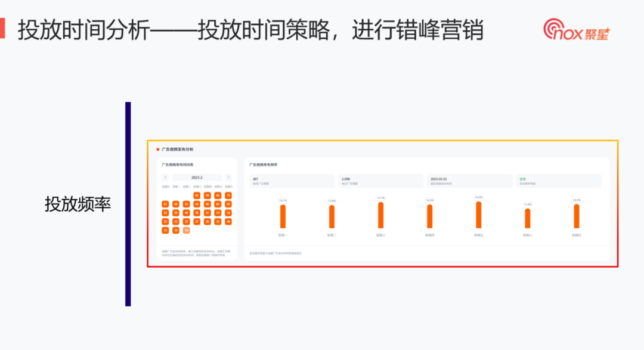The image size is (644, 350).
Task: Click the 14.1% label above Monday's bar
Action: coord(283,200)
